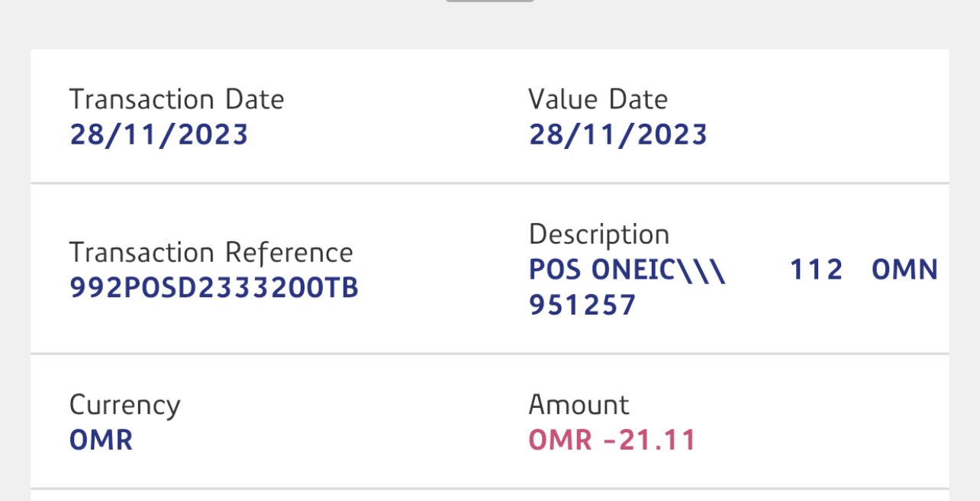The image size is (980, 501).
Task: Click the Description label
Action: click(598, 234)
